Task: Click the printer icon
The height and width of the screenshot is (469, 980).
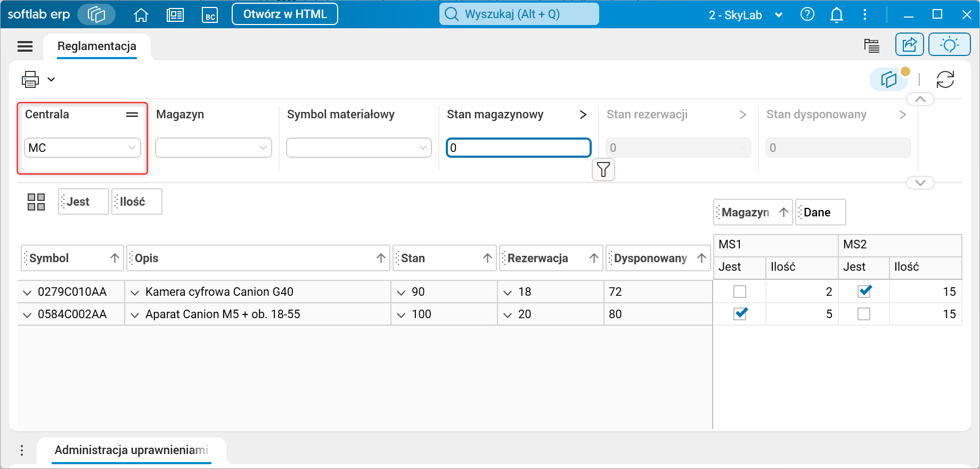Action: [30, 79]
